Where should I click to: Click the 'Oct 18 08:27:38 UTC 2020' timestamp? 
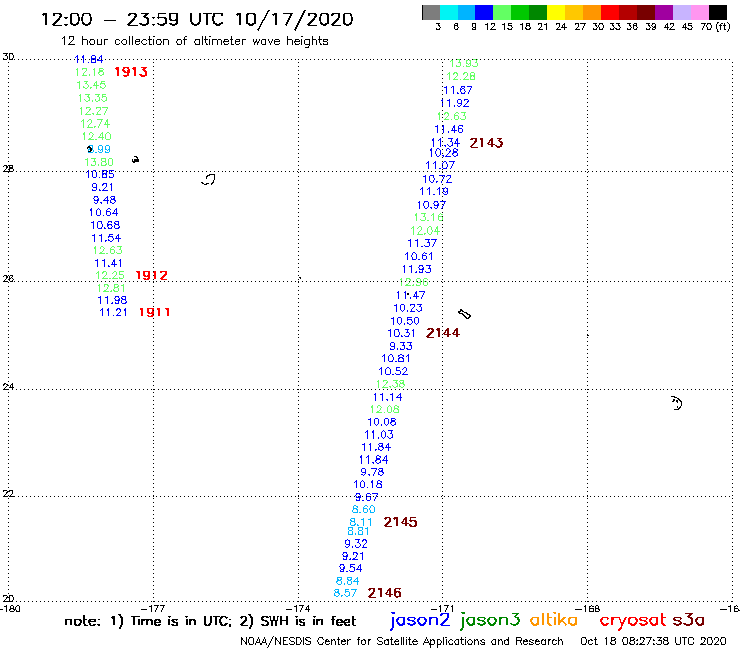pos(653,641)
